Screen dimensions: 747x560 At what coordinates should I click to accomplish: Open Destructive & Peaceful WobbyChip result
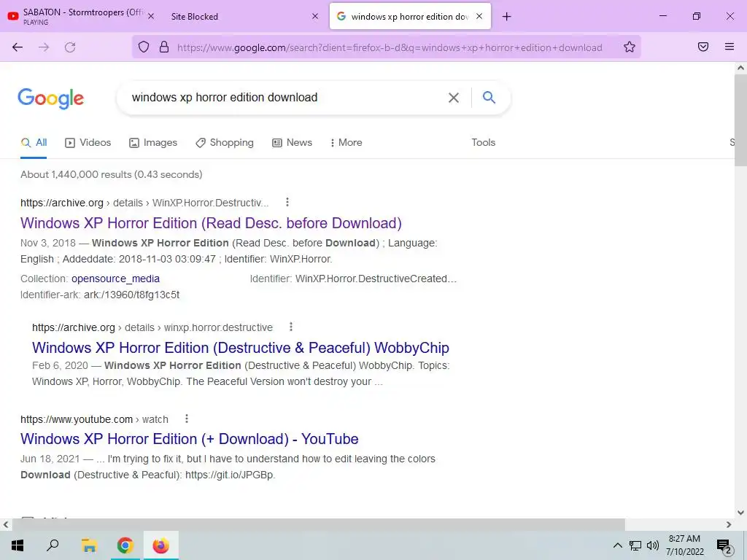point(241,348)
